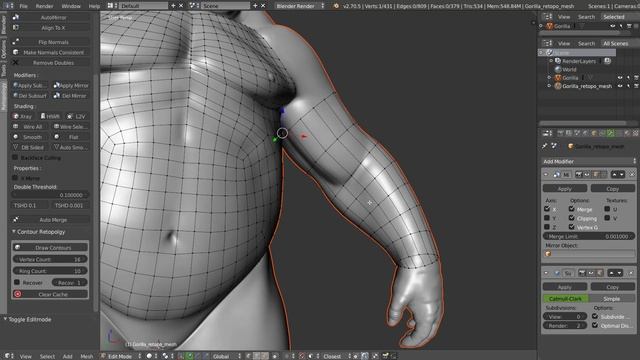640x360 pixels.
Task: Open the Mesh menu in viewport header
Action: pos(87,356)
